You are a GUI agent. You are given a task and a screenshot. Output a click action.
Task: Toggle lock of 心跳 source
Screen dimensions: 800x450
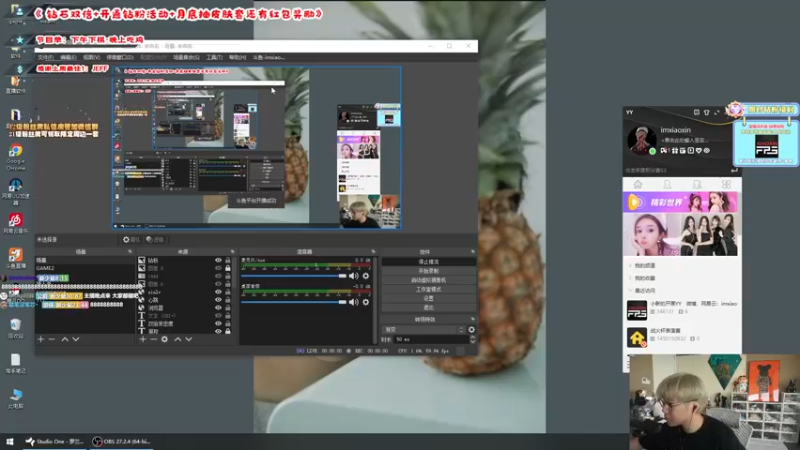228,300
